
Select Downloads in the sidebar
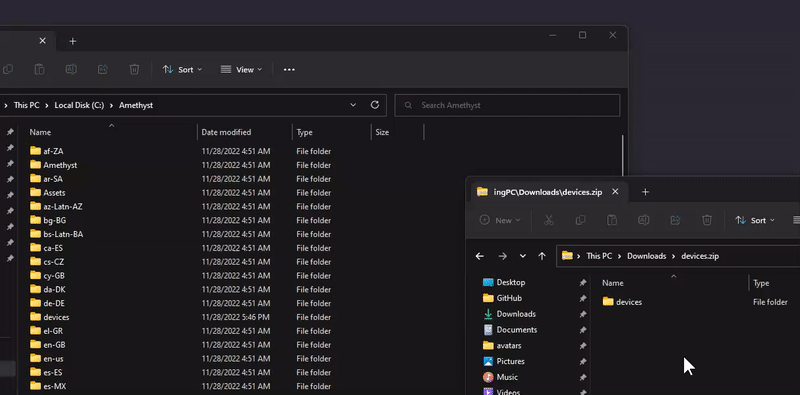(516, 314)
